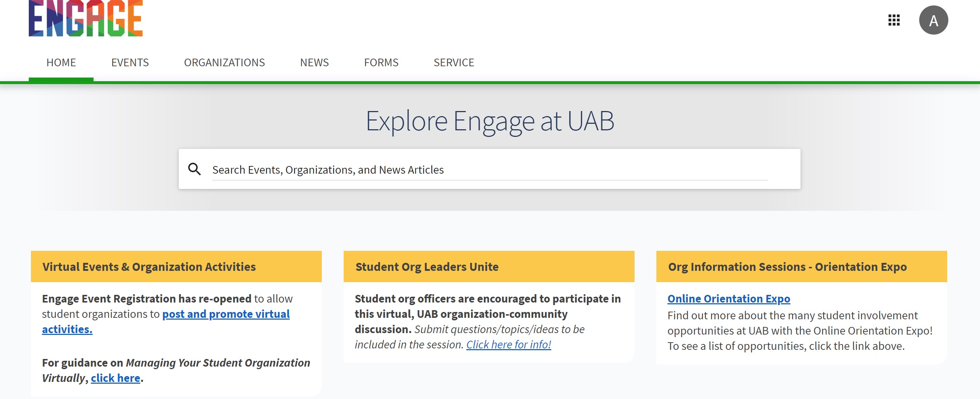980x399 pixels.
Task: Navigate to the Forms tab
Action: [x=381, y=62]
